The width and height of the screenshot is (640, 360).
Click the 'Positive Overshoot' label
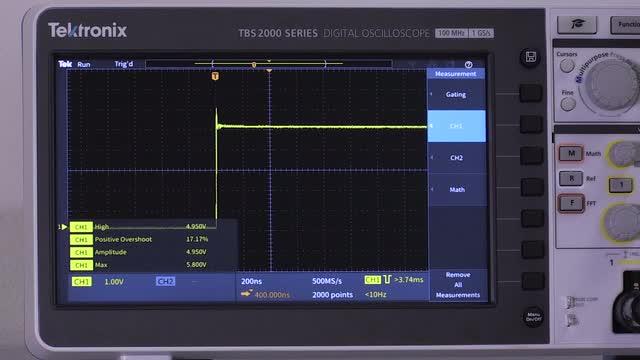123,239
